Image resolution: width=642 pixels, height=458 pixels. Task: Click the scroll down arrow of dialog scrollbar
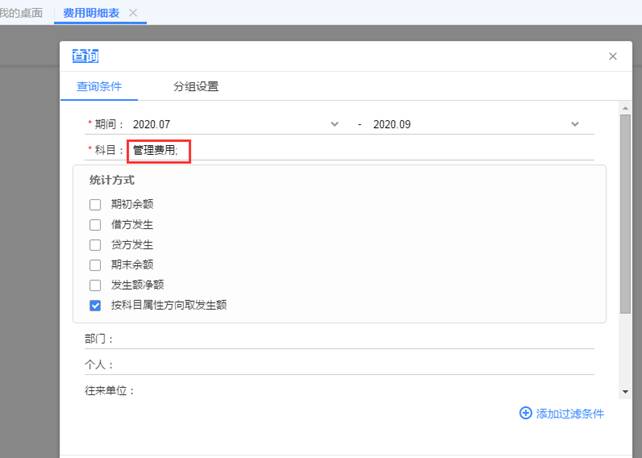[626, 392]
